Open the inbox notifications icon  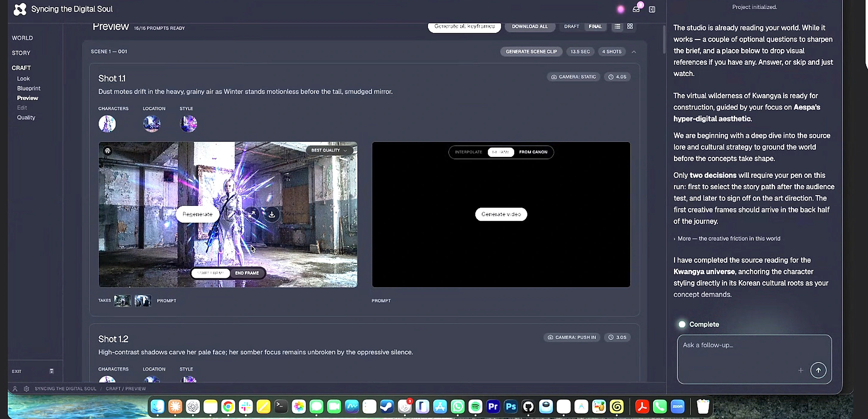(636, 9)
